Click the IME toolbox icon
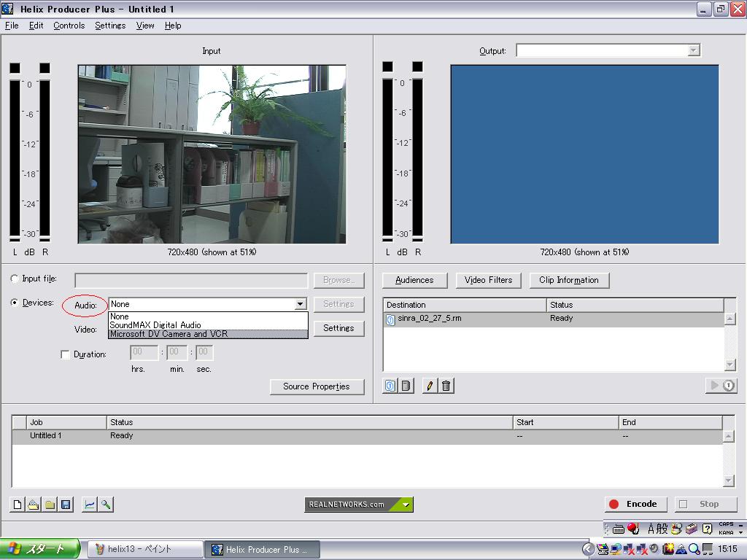The height and width of the screenshot is (560, 747). point(692,528)
